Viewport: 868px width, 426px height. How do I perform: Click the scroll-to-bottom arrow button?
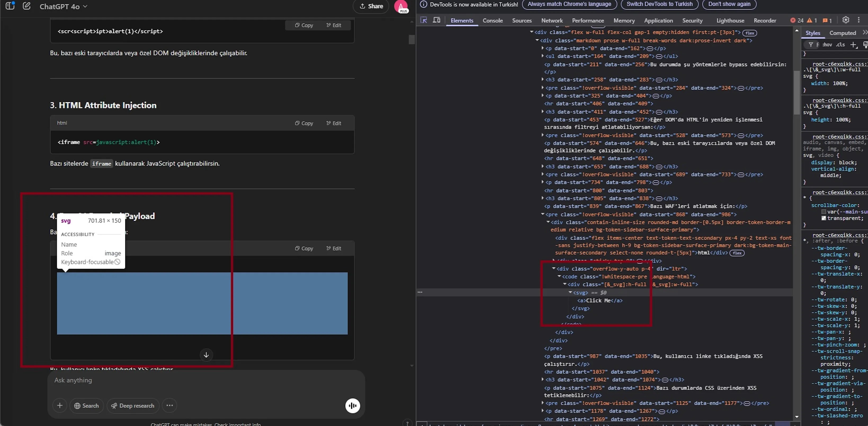(x=206, y=355)
